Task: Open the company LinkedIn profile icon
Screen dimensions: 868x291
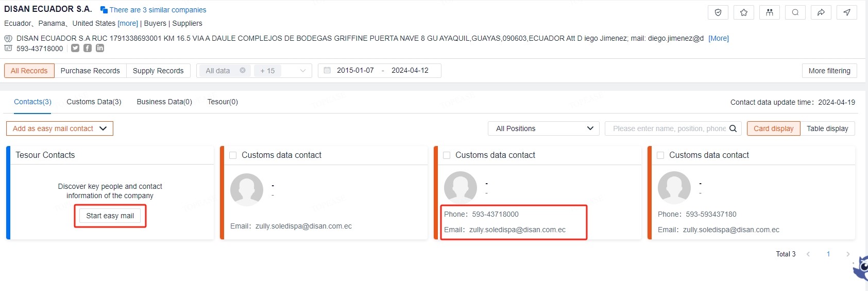Action: [x=100, y=48]
